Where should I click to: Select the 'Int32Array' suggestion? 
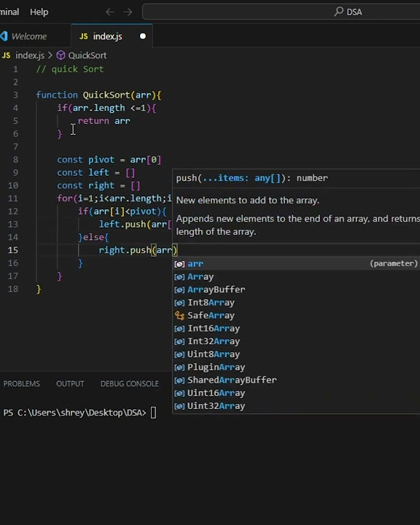pyautogui.click(x=296, y=341)
